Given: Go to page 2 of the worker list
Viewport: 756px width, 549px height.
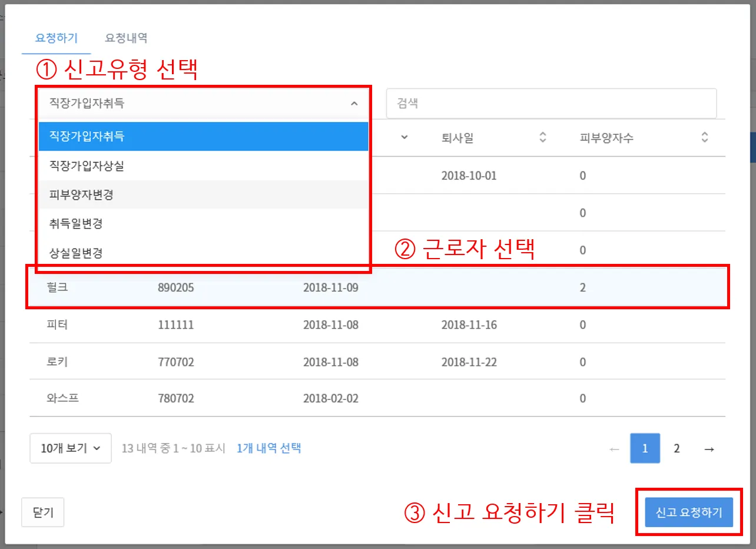Looking at the screenshot, I should [x=677, y=448].
